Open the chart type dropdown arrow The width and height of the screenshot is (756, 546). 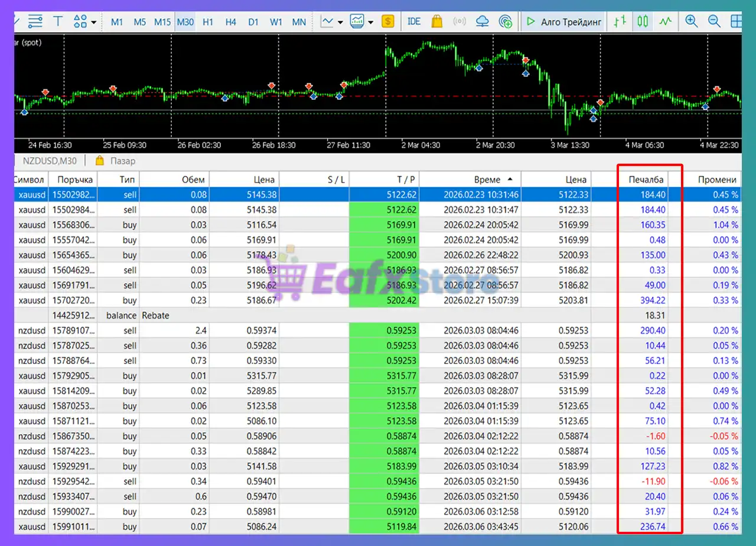[x=341, y=22]
